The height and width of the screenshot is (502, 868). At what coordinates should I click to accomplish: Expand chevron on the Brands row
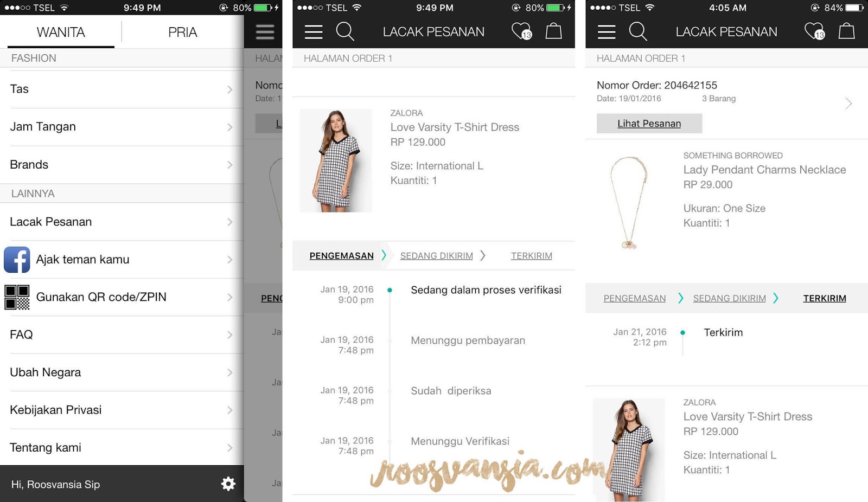[x=230, y=165]
